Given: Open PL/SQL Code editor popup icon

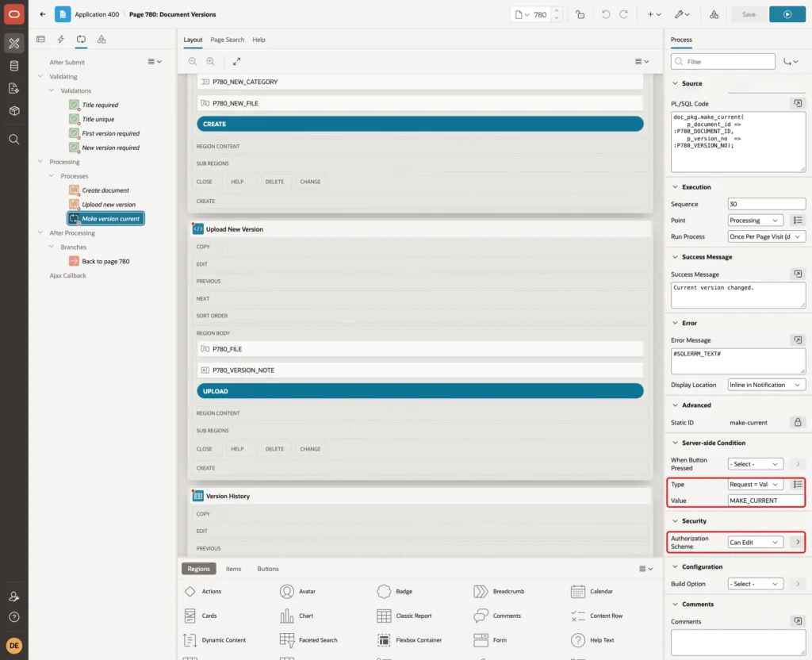Looking at the screenshot, I should (798, 104).
